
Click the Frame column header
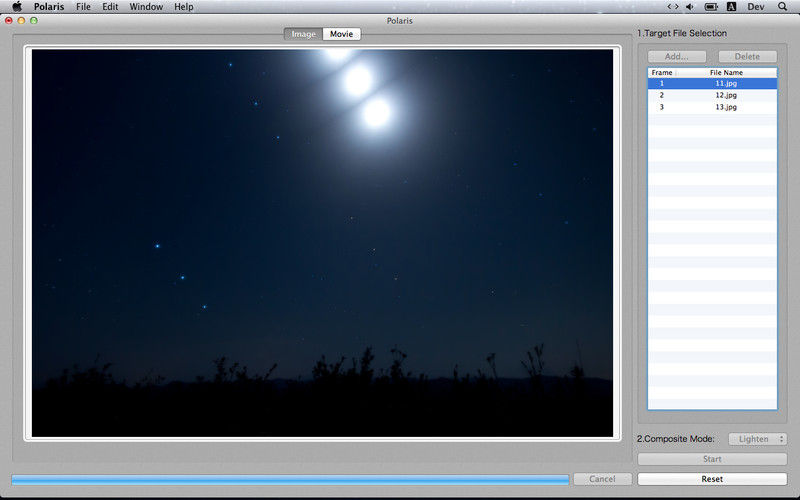pos(662,73)
